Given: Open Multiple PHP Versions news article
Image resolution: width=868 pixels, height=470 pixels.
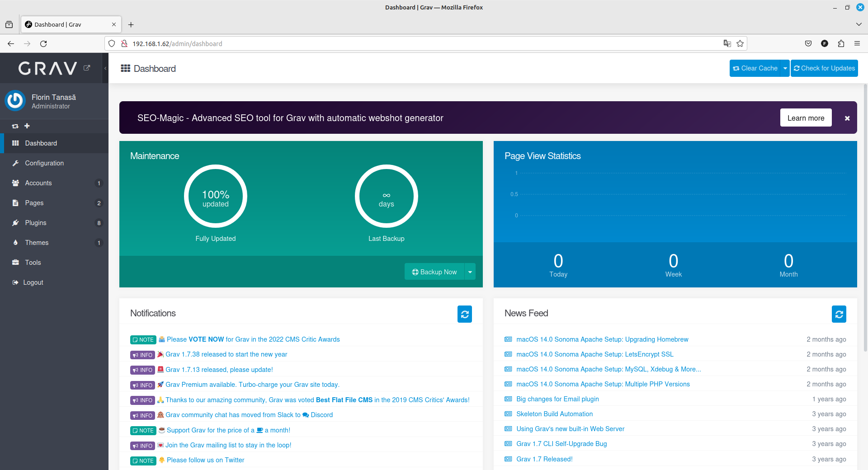Looking at the screenshot, I should (x=603, y=384).
